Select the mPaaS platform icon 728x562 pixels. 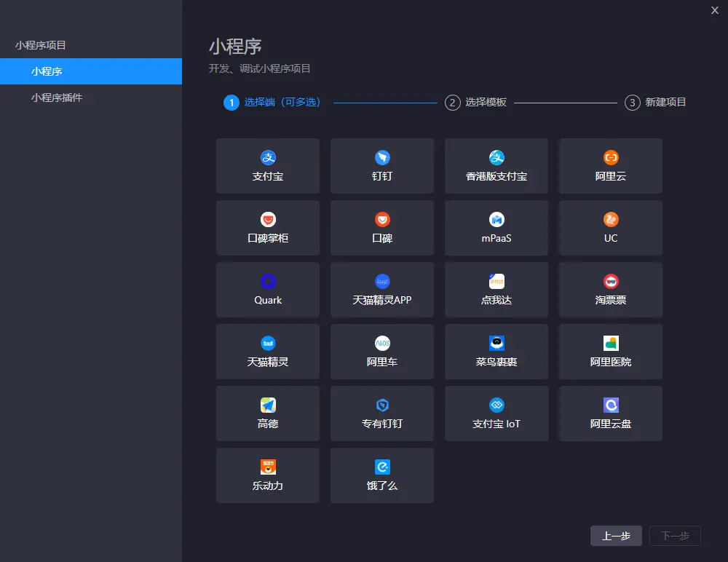pyautogui.click(x=496, y=228)
